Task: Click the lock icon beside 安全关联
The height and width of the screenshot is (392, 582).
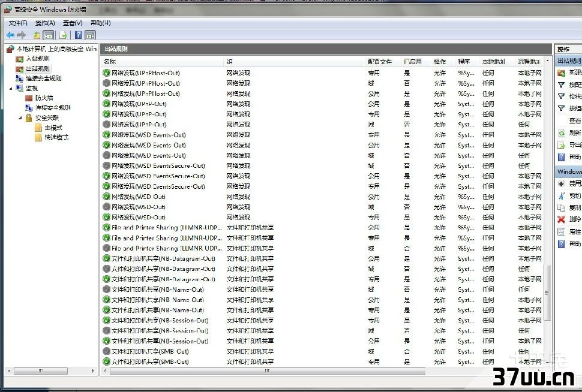Action: click(29, 118)
